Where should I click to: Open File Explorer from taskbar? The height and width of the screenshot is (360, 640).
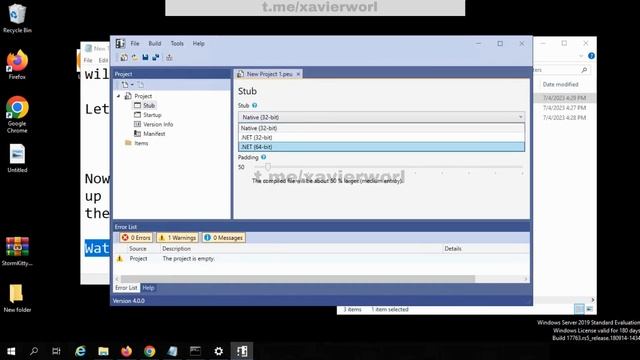[103, 351]
